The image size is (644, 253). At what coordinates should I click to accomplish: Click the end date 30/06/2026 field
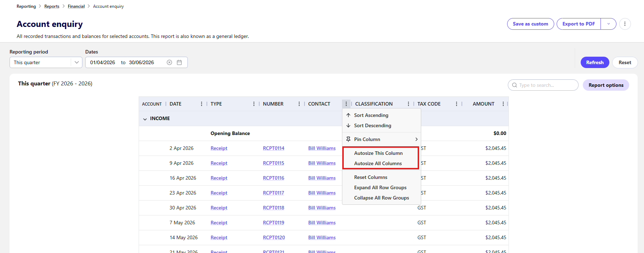coord(141,62)
